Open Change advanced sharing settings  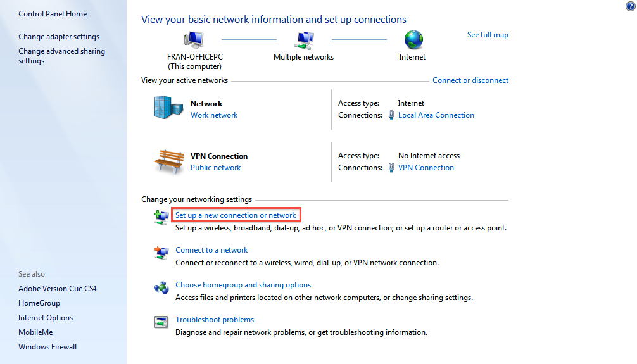click(62, 56)
